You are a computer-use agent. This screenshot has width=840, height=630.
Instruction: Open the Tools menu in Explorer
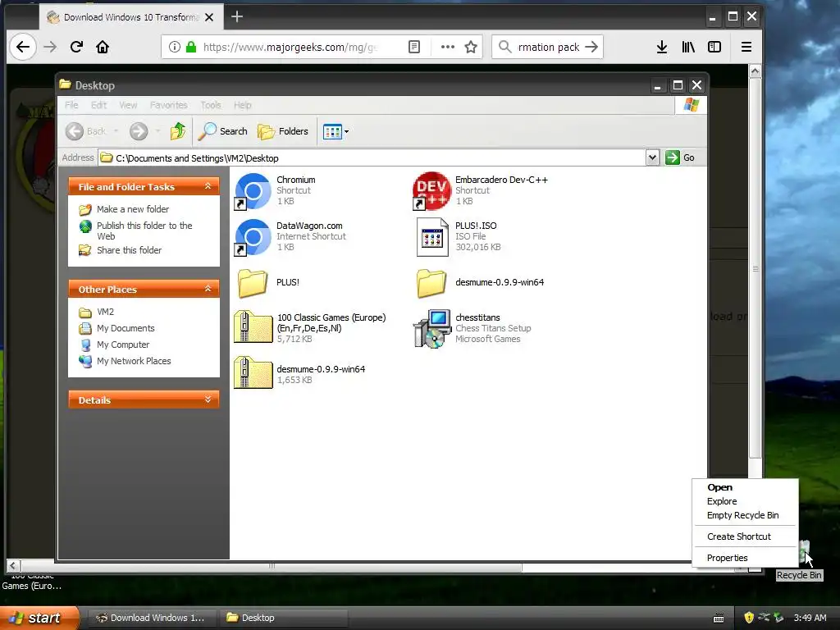211,105
